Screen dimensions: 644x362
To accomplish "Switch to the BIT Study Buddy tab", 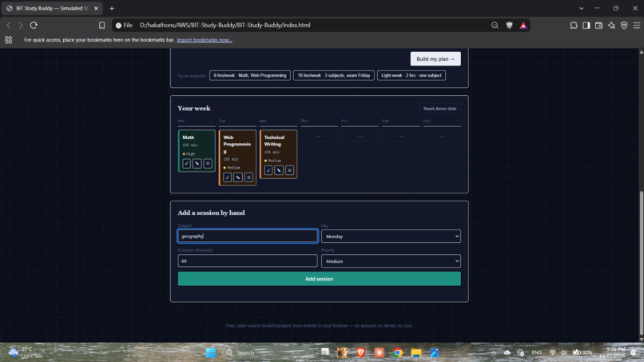I will [52, 8].
